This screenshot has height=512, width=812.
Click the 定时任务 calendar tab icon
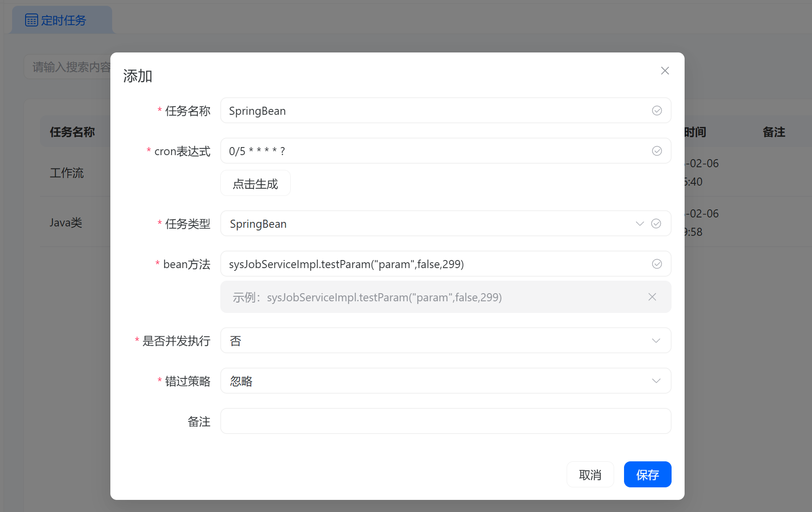[31, 20]
